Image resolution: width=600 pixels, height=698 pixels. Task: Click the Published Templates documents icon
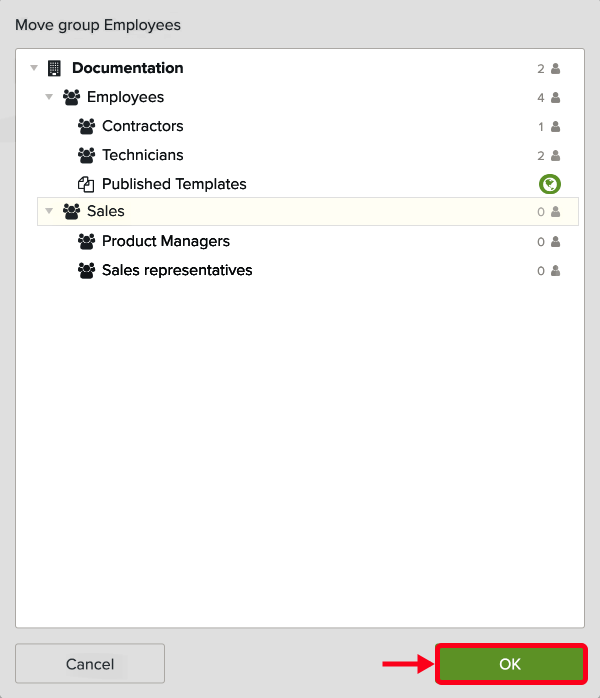coord(86,184)
